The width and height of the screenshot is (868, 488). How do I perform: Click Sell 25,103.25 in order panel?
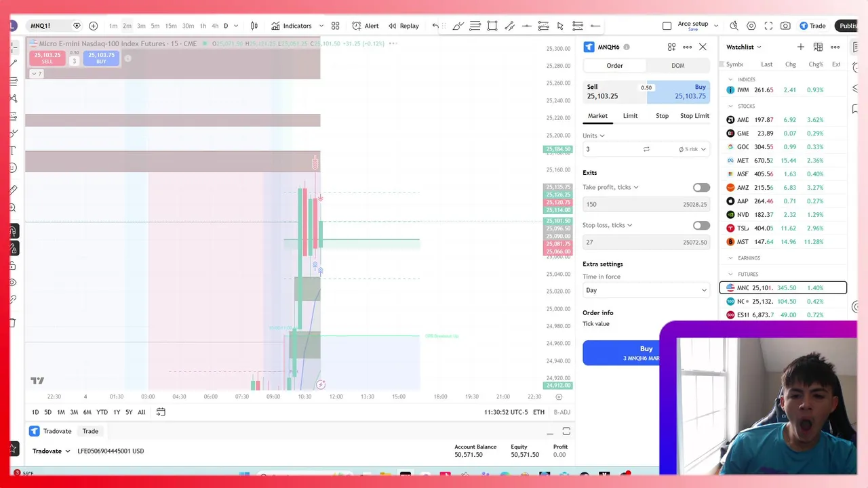(614, 92)
